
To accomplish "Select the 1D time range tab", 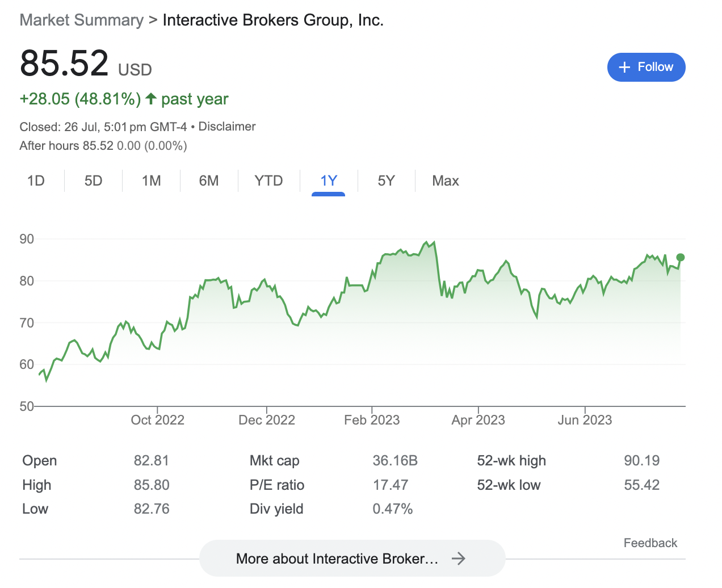I will pyautogui.click(x=36, y=181).
